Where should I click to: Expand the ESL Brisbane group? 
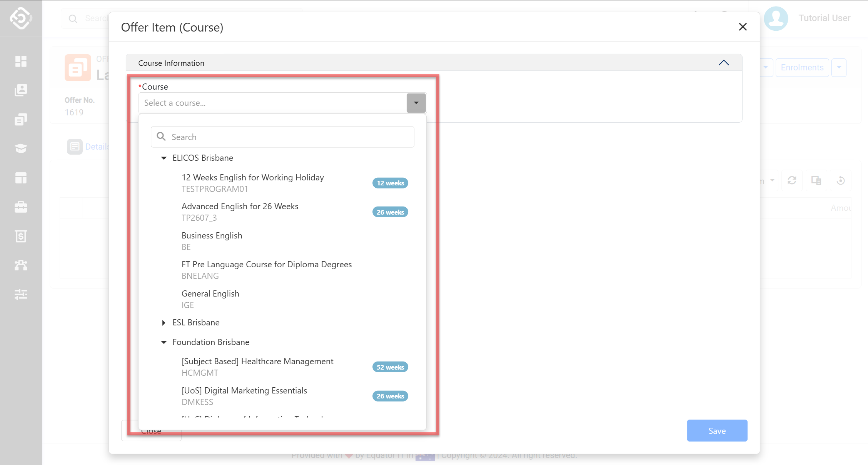pos(164,323)
